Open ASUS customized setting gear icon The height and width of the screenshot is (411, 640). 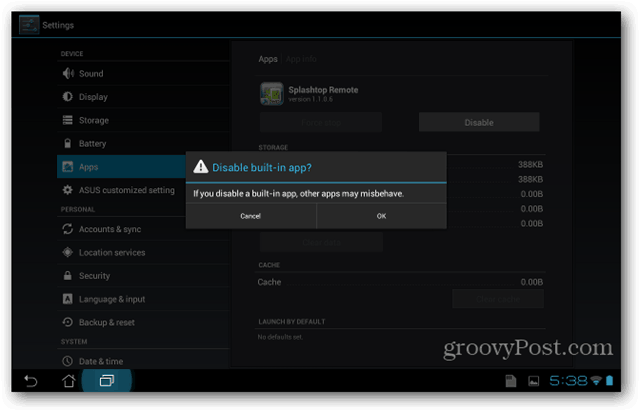67,190
